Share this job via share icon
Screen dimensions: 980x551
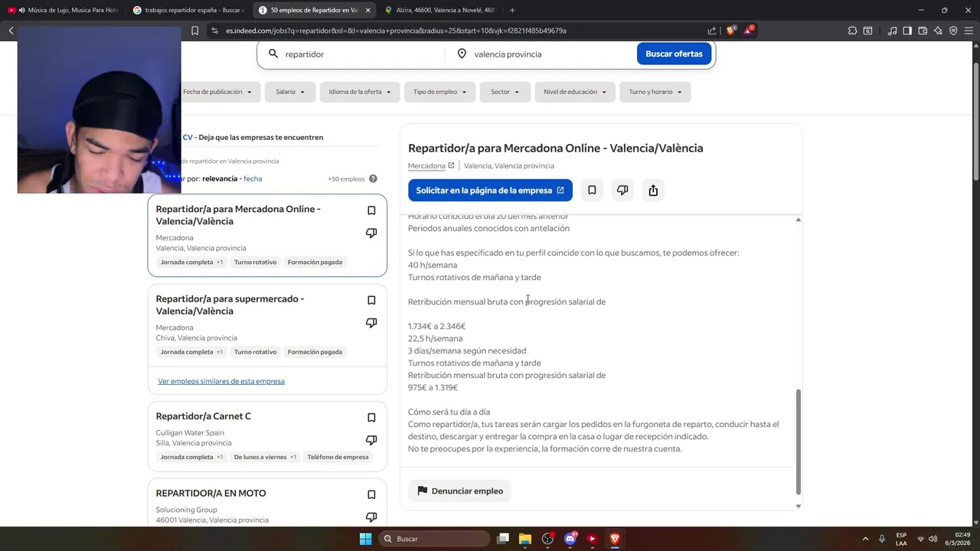click(x=653, y=190)
